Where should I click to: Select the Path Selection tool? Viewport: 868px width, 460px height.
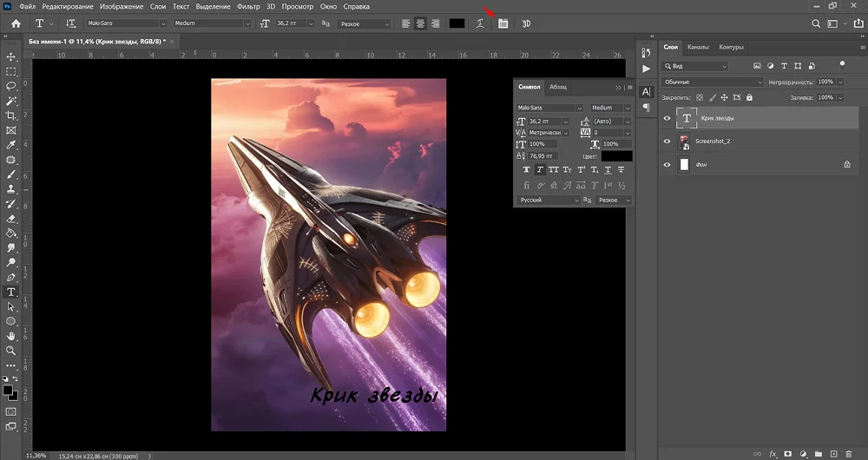pos(11,306)
